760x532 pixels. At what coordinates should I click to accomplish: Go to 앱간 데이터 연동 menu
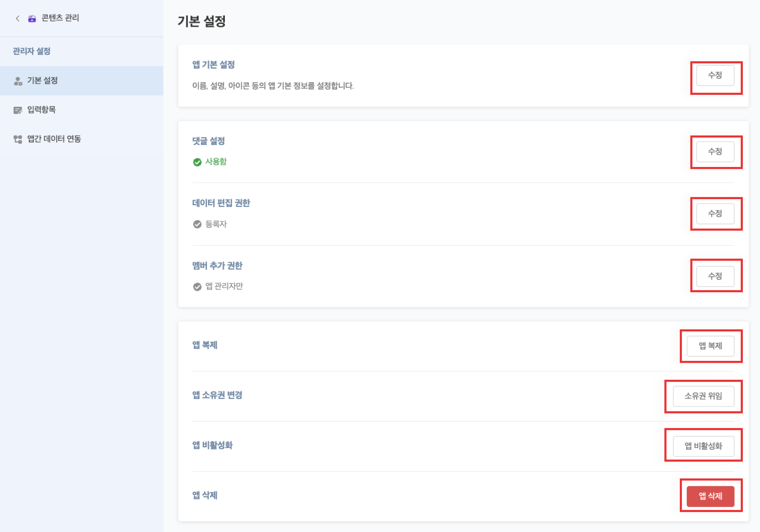(54, 139)
